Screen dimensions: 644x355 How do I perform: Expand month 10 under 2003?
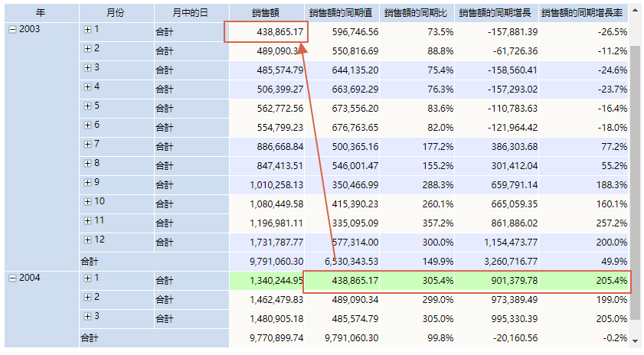coord(87,201)
